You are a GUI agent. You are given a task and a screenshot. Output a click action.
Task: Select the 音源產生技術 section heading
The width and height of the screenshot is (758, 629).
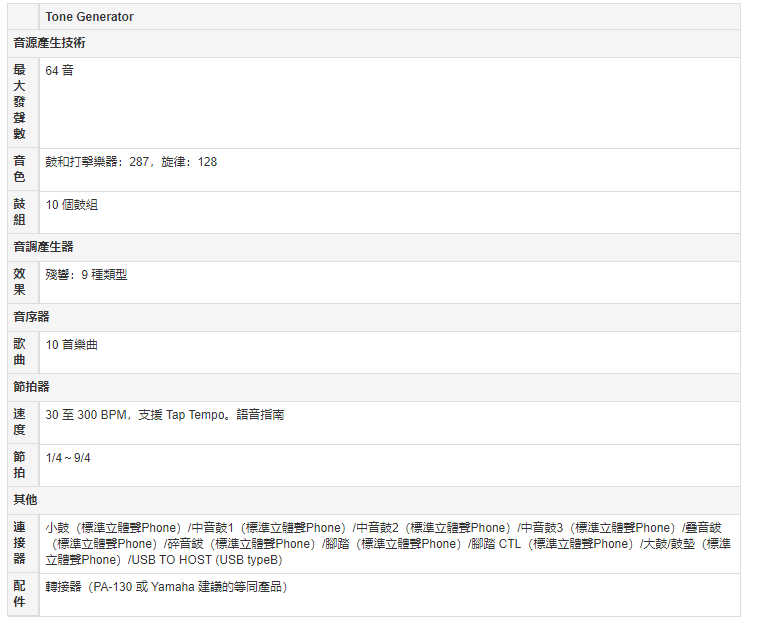[49, 43]
